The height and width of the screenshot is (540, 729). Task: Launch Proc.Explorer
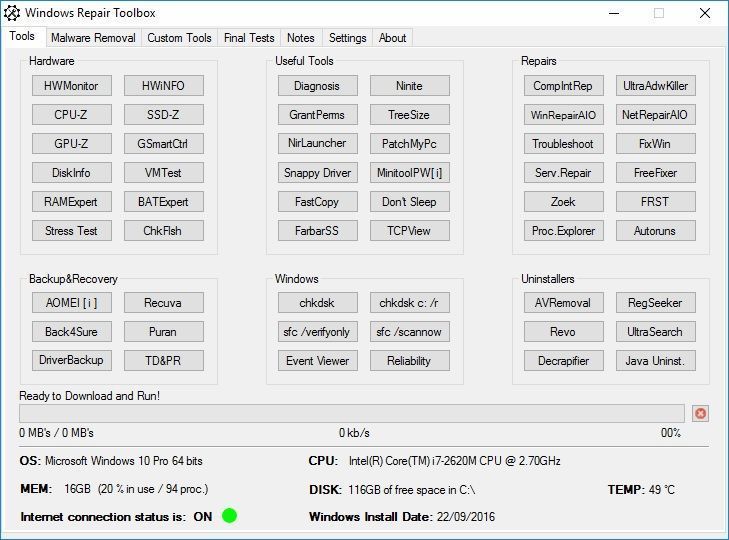(563, 231)
